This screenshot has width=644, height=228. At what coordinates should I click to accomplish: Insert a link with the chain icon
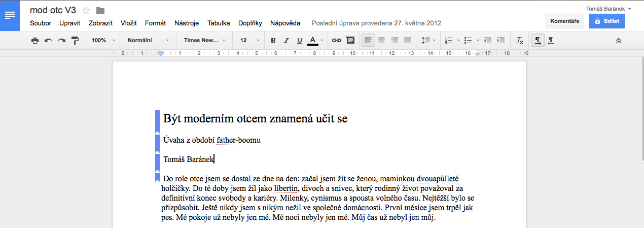coord(337,41)
